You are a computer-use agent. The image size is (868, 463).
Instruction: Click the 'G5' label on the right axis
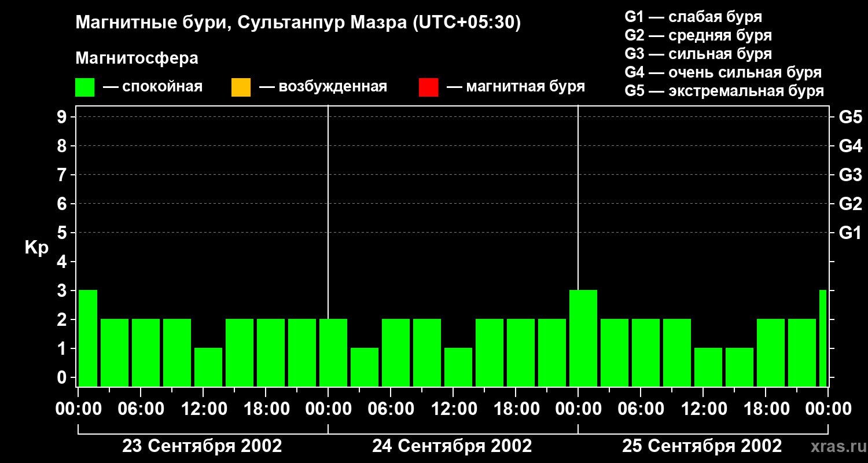(851, 117)
